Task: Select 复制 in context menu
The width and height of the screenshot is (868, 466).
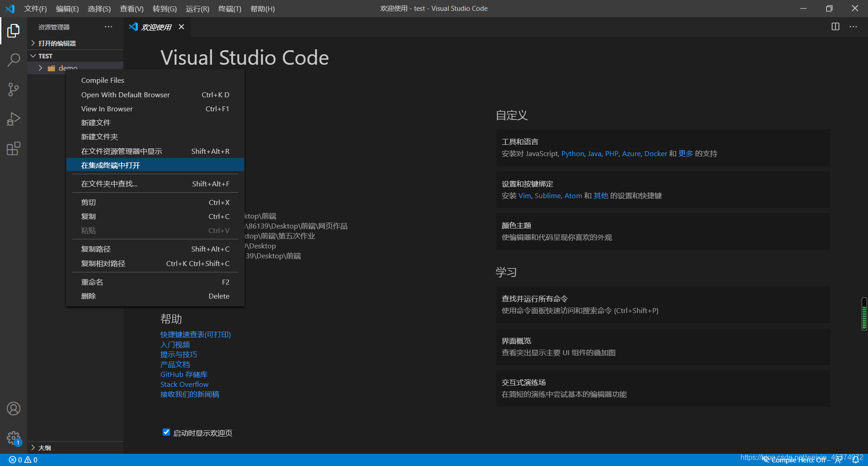Action: [155, 216]
